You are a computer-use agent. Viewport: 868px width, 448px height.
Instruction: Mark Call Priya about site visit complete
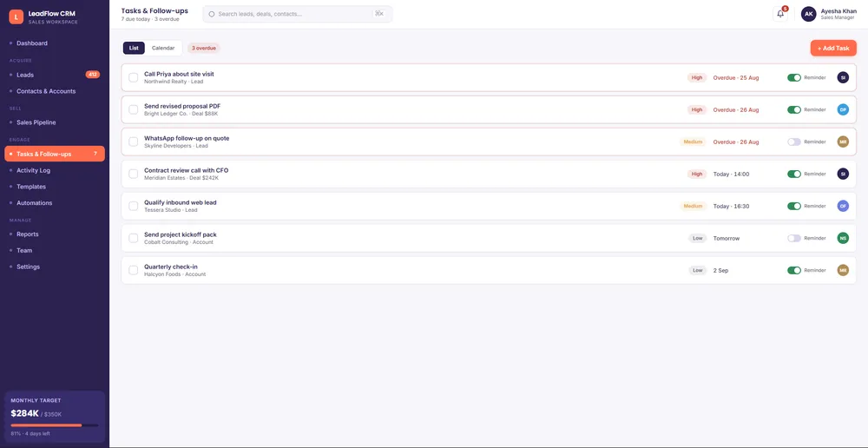(134, 77)
